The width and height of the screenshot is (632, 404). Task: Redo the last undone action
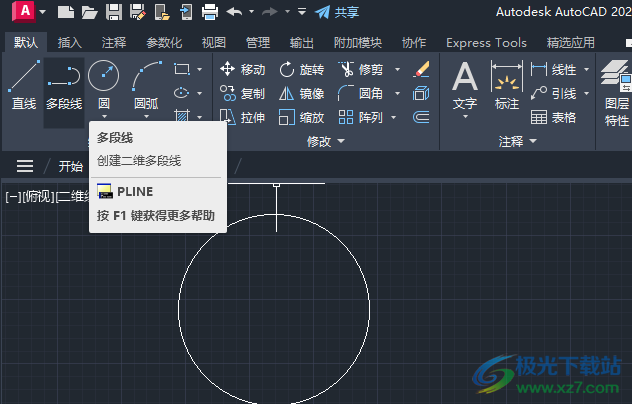(x=269, y=12)
